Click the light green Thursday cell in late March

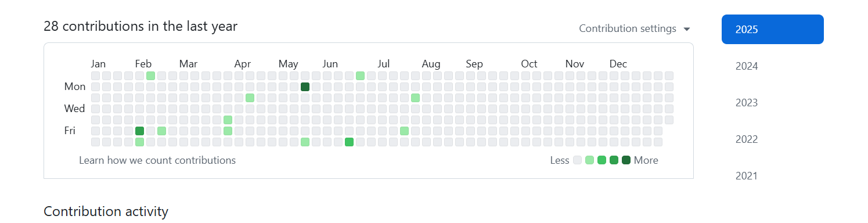(228, 120)
